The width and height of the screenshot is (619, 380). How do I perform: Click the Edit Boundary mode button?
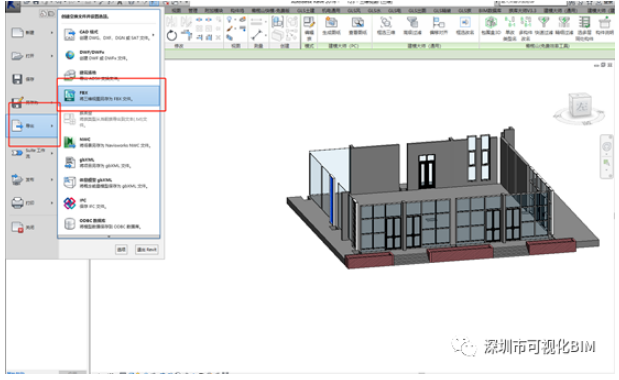click(309, 28)
